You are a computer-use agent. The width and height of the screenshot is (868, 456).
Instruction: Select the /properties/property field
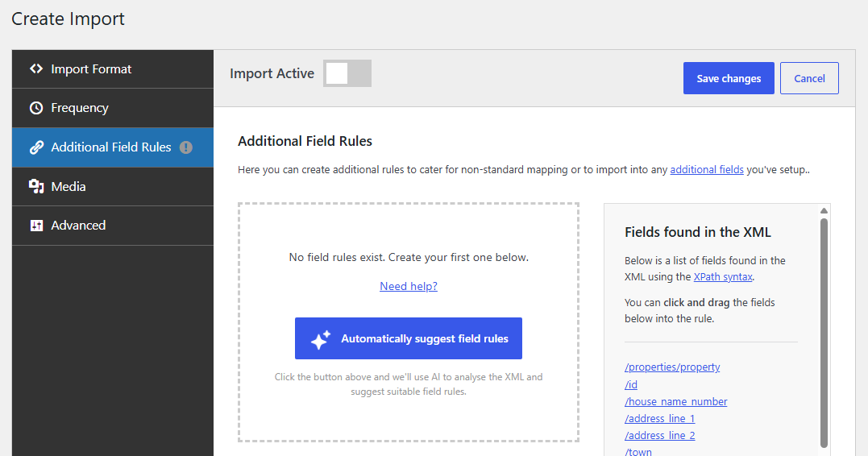tap(672, 367)
